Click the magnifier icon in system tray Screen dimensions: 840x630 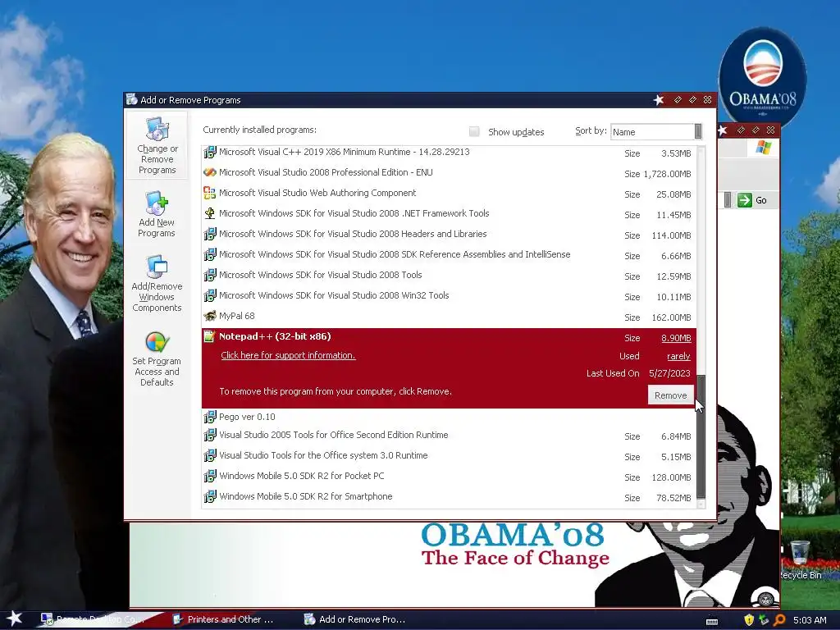tap(779, 620)
